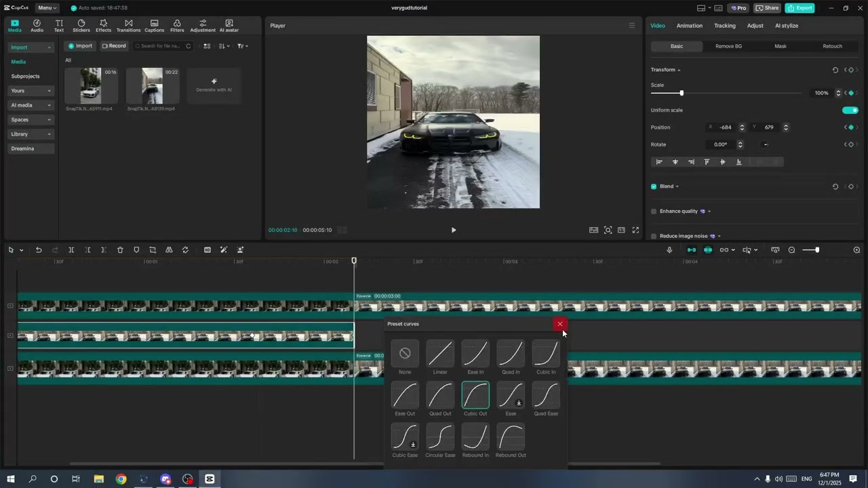Toggle the top track visibility control
Image resolution: width=868 pixels, height=488 pixels.
point(10,306)
